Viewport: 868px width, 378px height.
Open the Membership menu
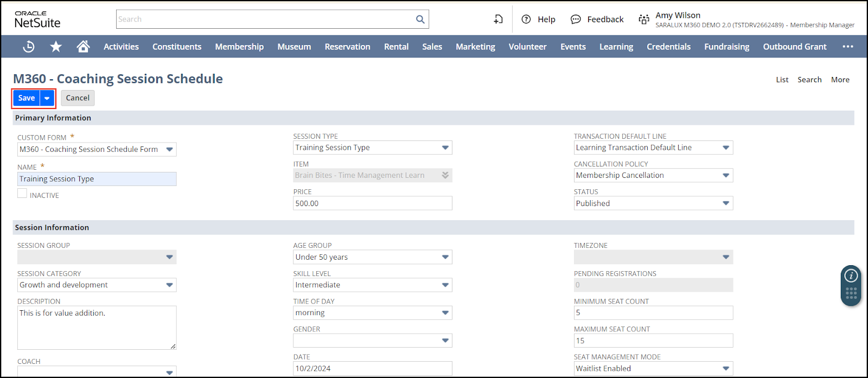pos(239,47)
